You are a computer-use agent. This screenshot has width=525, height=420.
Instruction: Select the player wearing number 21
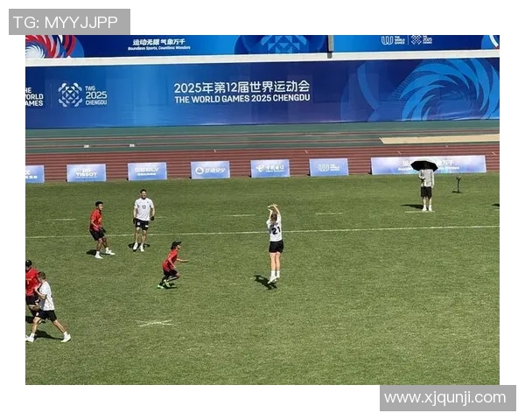click(275, 244)
